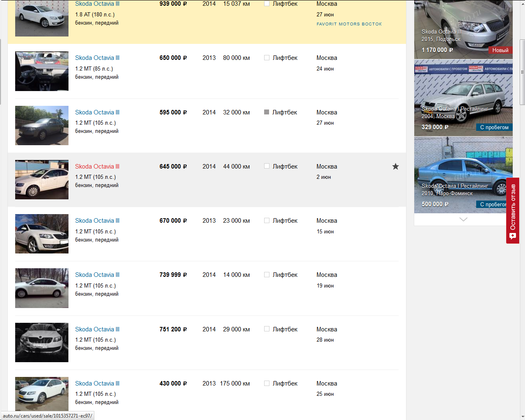Toggle the color checkbox on the 670 000 ₽ listing
The height and width of the screenshot is (420, 525).
coord(267,220)
